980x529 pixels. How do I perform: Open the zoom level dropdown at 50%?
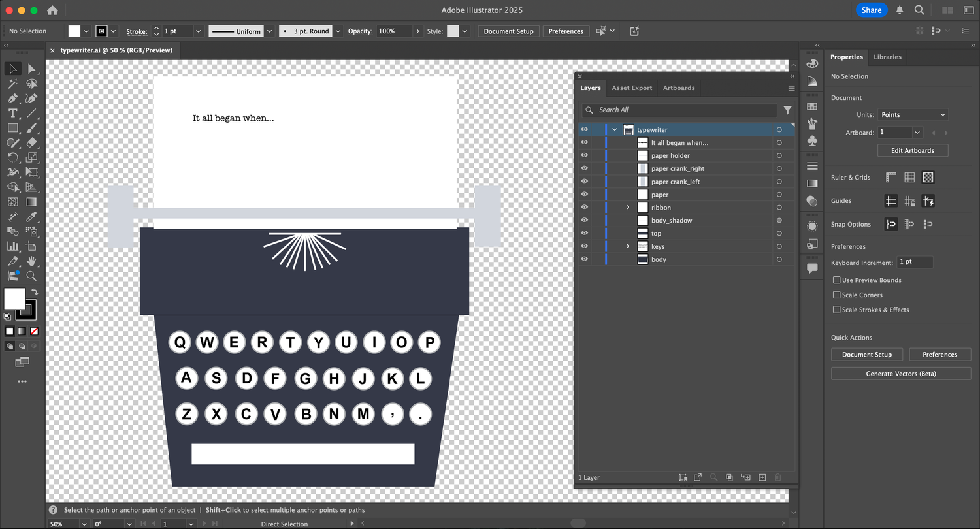pos(84,524)
